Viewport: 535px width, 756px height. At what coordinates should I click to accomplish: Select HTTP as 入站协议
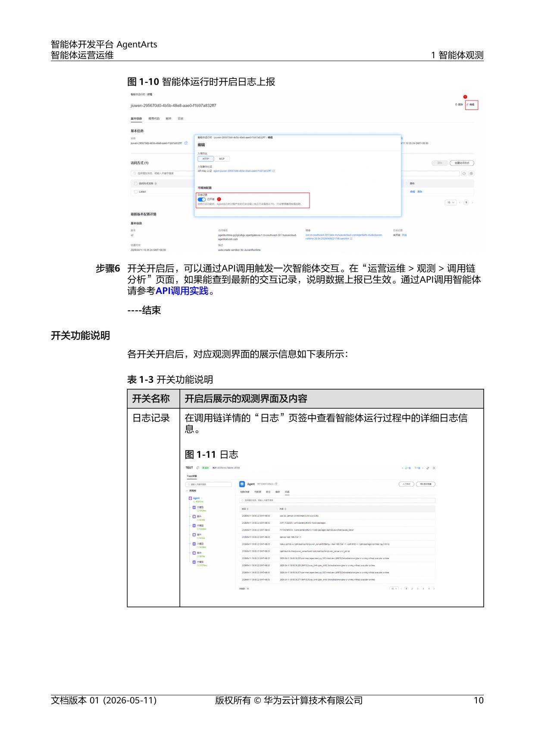tap(206, 159)
